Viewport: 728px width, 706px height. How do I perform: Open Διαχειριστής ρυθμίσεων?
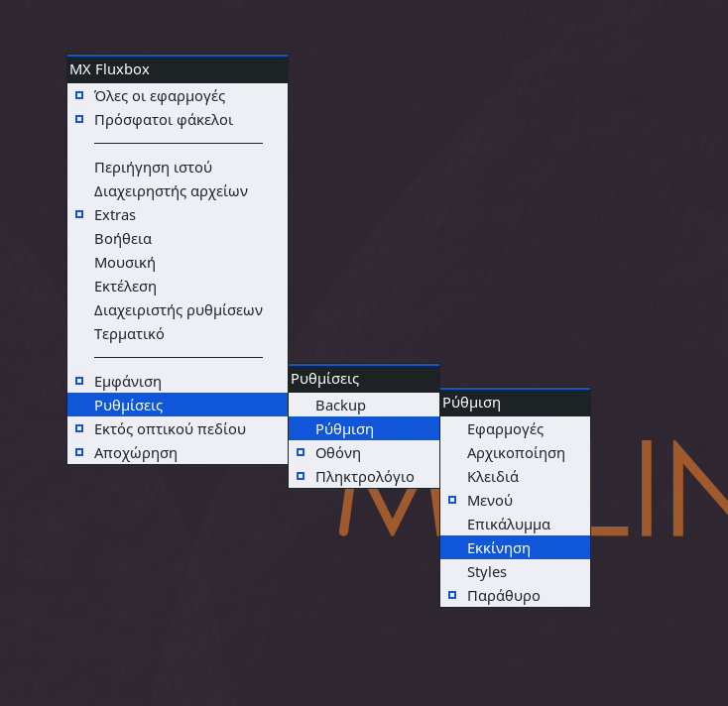click(178, 310)
